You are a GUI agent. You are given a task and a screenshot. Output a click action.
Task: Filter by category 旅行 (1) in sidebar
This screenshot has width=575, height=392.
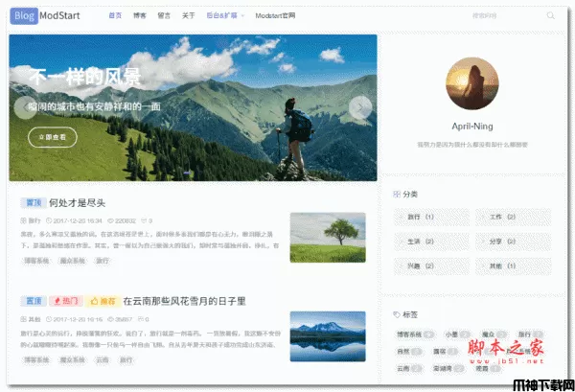[431, 217]
